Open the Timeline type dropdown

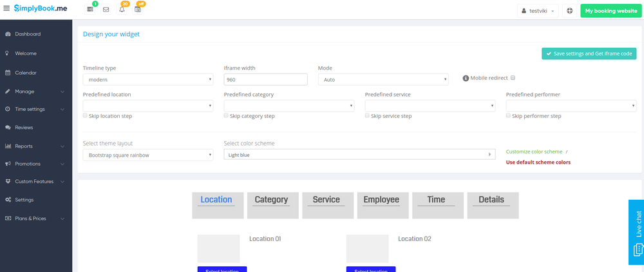148,80
